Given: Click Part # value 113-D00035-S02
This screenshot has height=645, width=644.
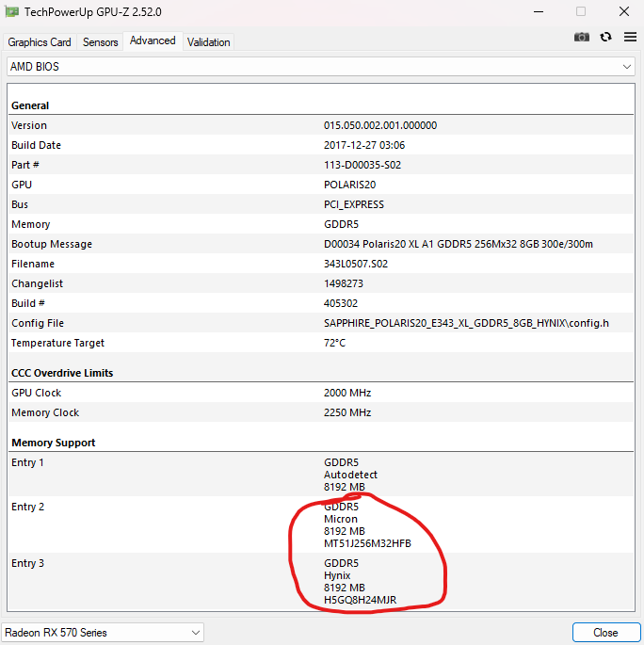Looking at the screenshot, I should 362,165.
